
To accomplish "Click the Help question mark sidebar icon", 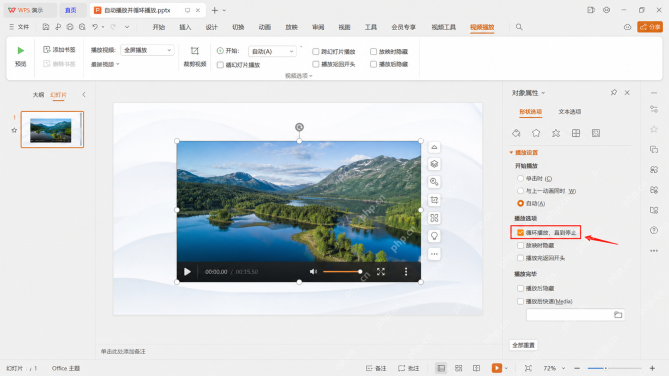I will coord(654,230).
